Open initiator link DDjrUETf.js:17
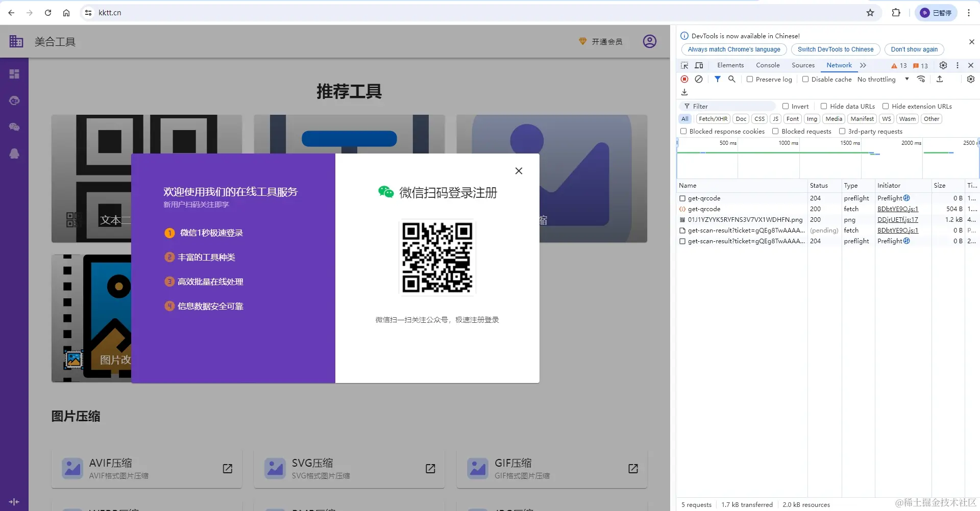The height and width of the screenshot is (511, 980). (x=897, y=220)
